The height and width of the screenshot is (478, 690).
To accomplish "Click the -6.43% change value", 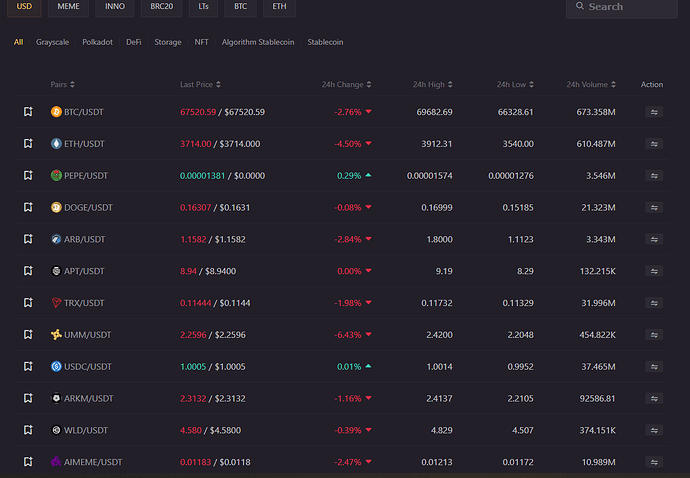I will [x=348, y=335].
